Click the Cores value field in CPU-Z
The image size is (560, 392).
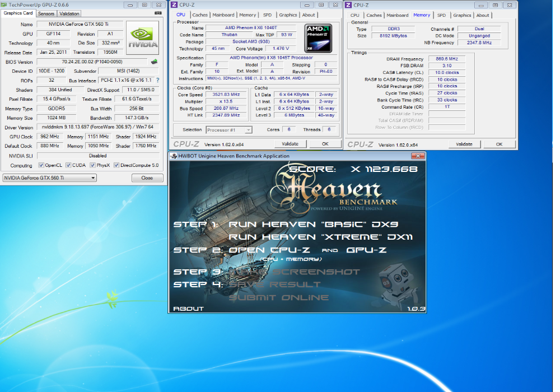[289, 129]
